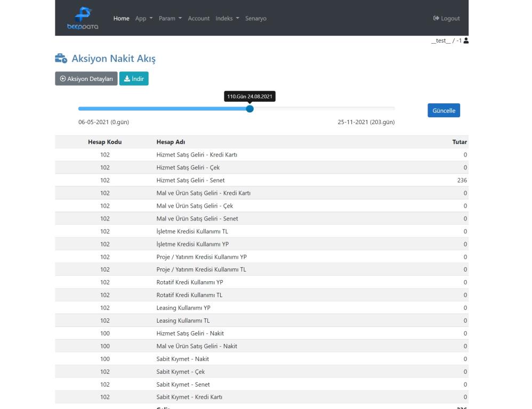The image size is (532, 409).
Task: Select Mal ve Ürün Satış Geliri - Senet
Action: tap(262, 218)
